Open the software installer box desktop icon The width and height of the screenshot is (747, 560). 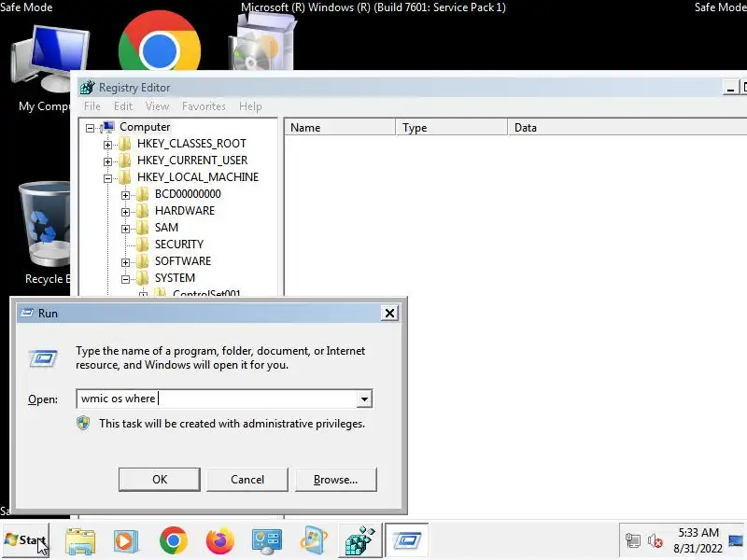(x=261, y=42)
